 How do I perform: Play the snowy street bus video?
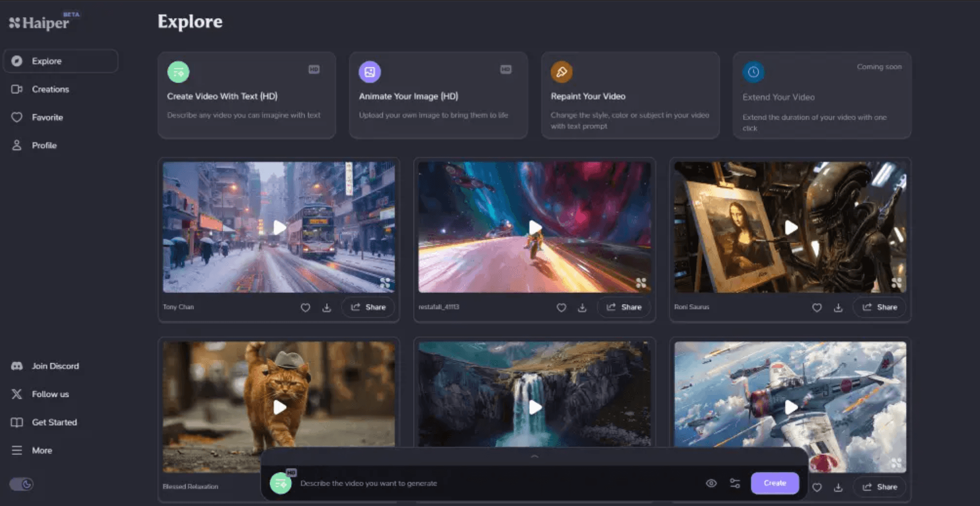(279, 228)
